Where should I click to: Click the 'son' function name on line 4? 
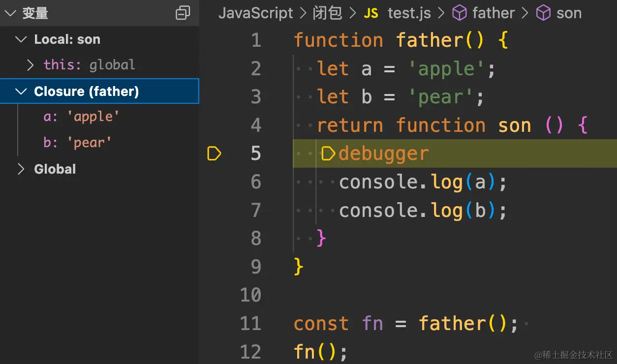pos(515,126)
